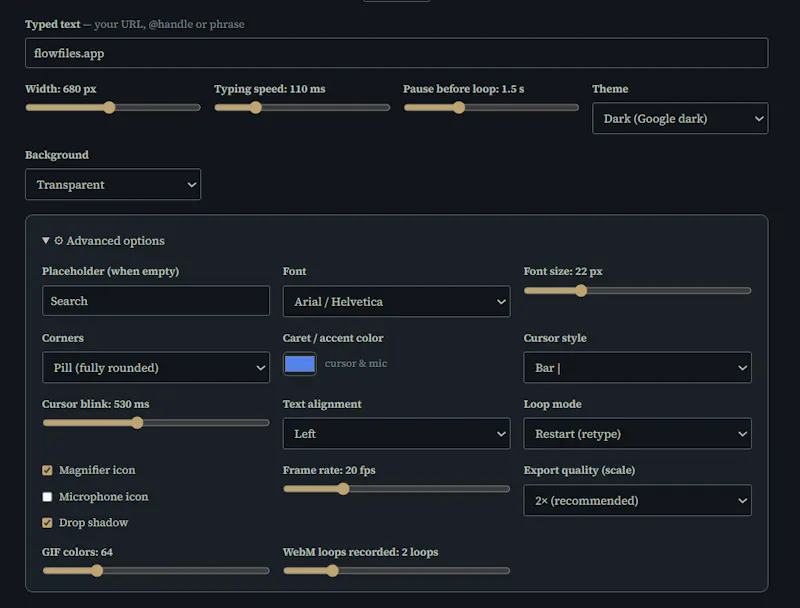Screen dimensions: 800x608
Task: Open the Background dropdown
Action: click(x=113, y=185)
